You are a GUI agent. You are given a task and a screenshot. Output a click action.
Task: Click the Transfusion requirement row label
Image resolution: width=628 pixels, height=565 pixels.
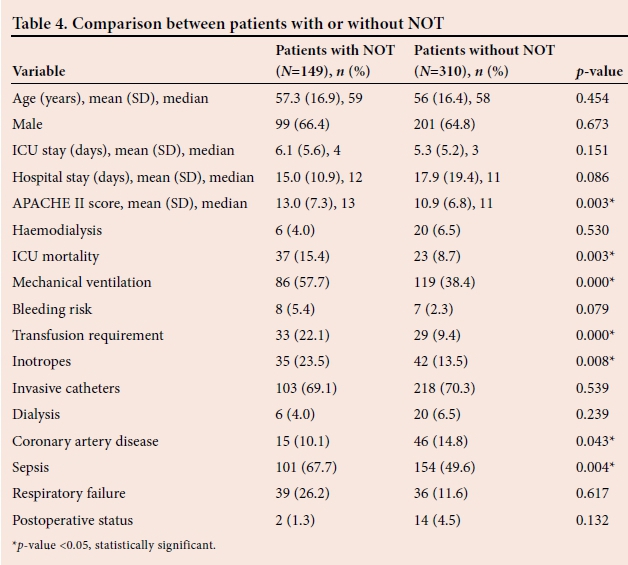88,335
